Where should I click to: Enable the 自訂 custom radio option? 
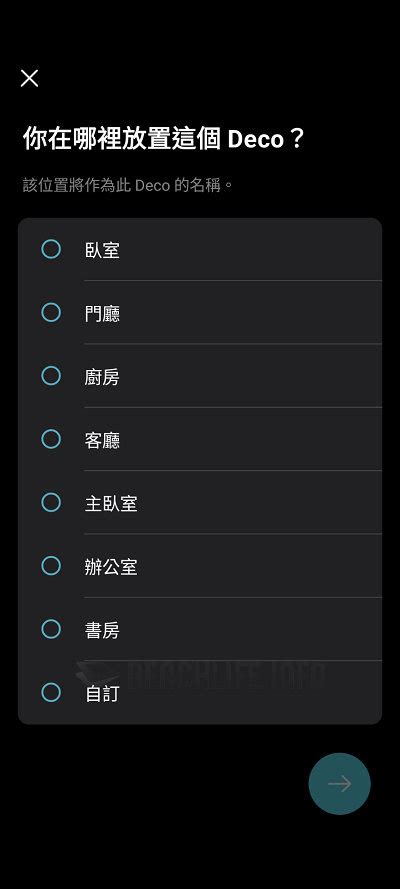[51, 692]
